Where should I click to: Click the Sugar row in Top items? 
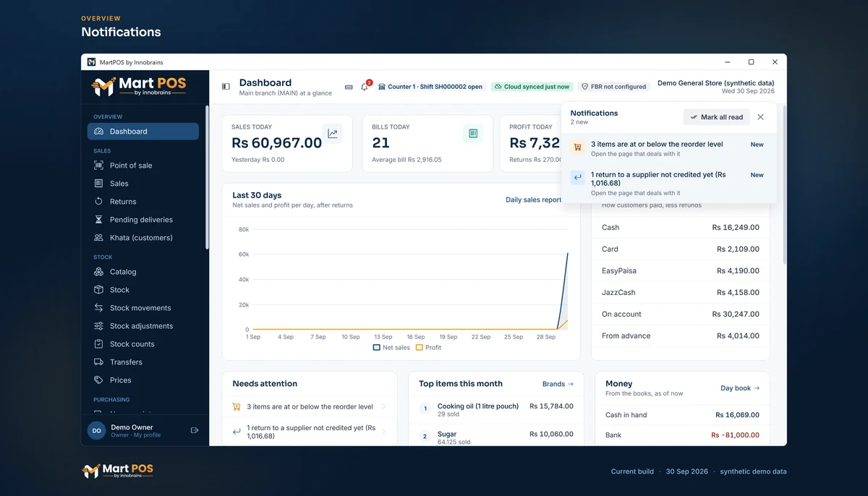[496, 437]
